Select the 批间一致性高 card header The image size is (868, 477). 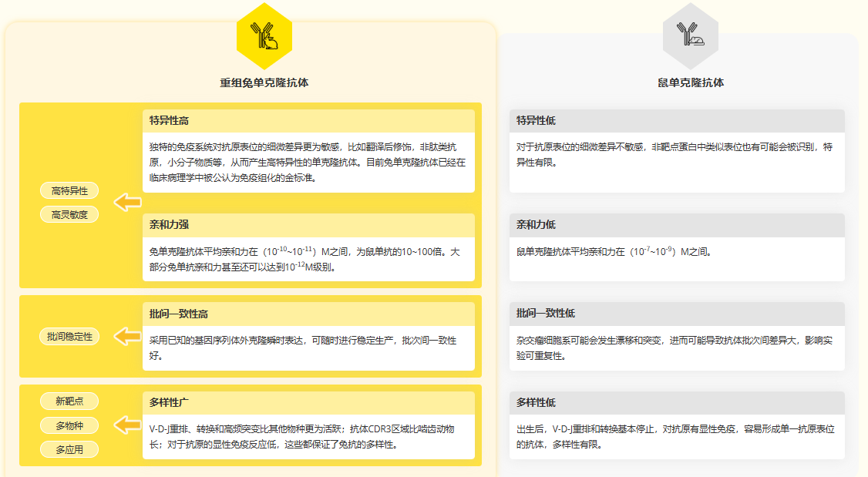click(x=308, y=314)
